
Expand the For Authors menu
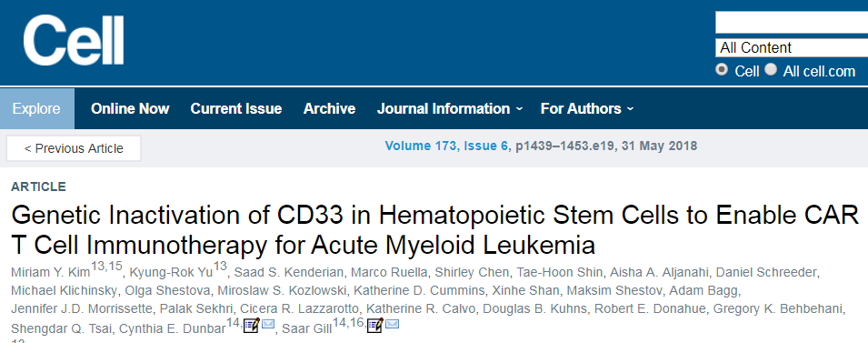click(x=587, y=108)
